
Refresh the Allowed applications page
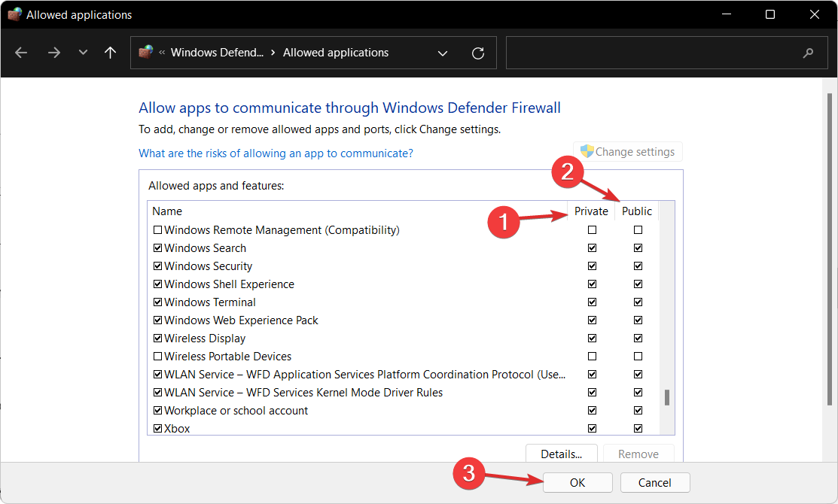tap(478, 53)
